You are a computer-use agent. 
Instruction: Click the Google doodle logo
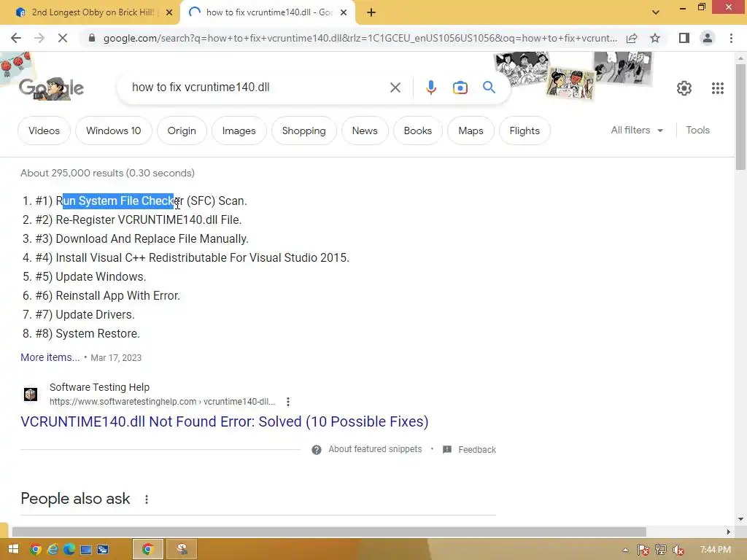point(52,88)
